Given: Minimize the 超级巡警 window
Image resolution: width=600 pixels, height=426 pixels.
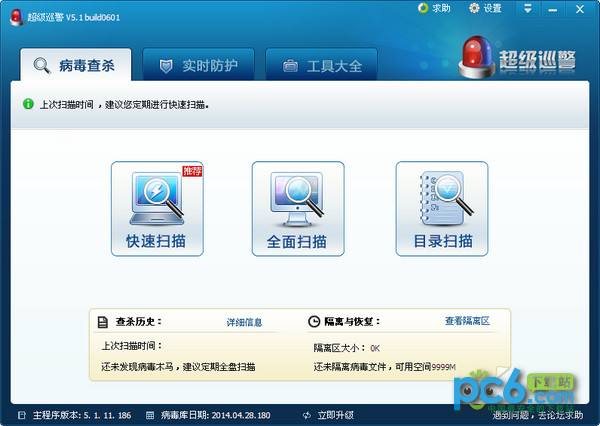Looking at the screenshot, I should 552,8.
